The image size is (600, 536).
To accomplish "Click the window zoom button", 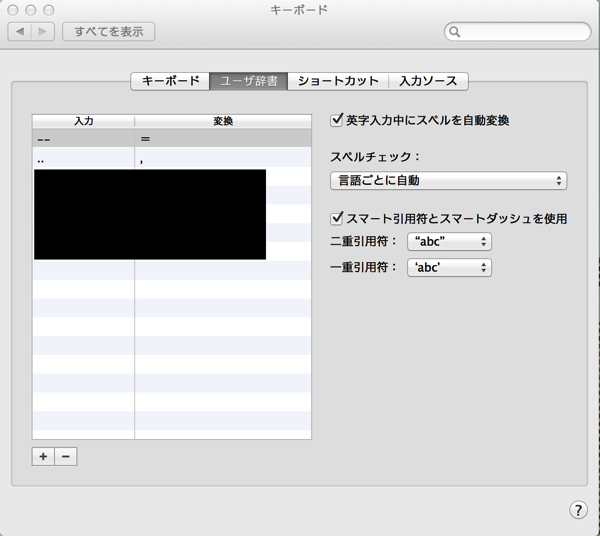I will (48, 10).
